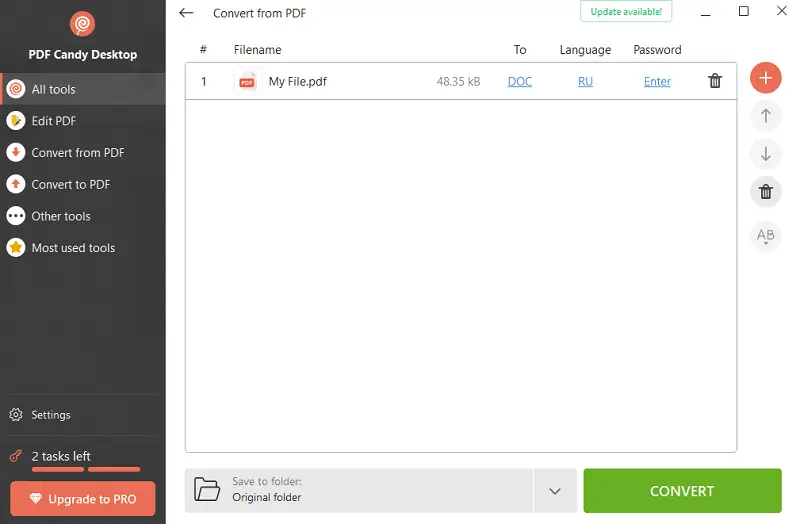Move file down with down arrow

pos(765,154)
